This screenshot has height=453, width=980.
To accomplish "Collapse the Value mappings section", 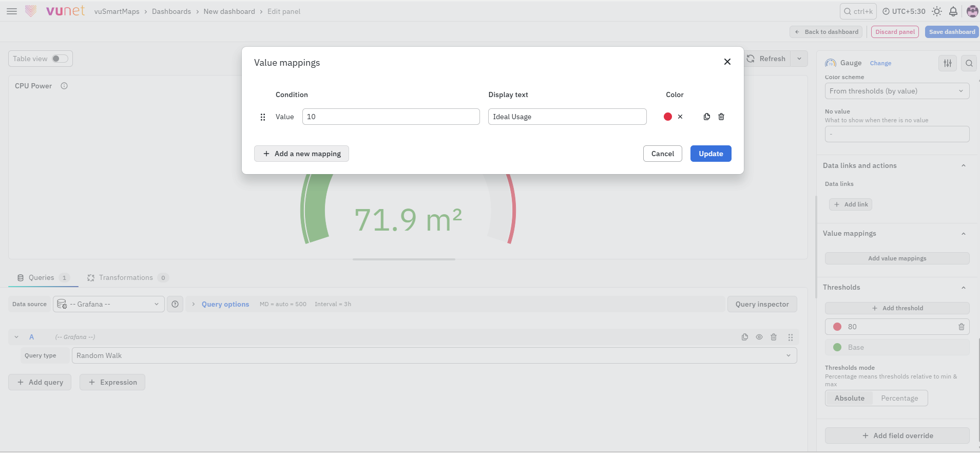I will [x=964, y=234].
